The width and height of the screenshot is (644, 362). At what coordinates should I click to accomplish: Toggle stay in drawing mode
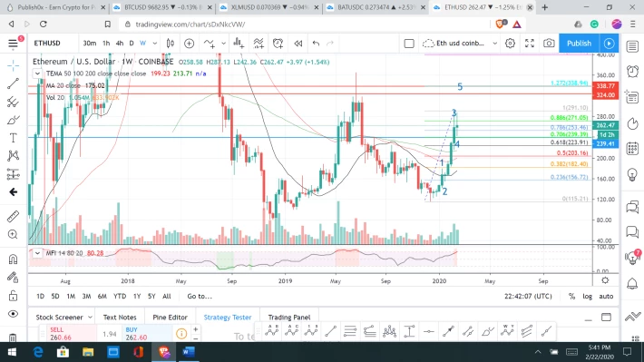pos(13,278)
